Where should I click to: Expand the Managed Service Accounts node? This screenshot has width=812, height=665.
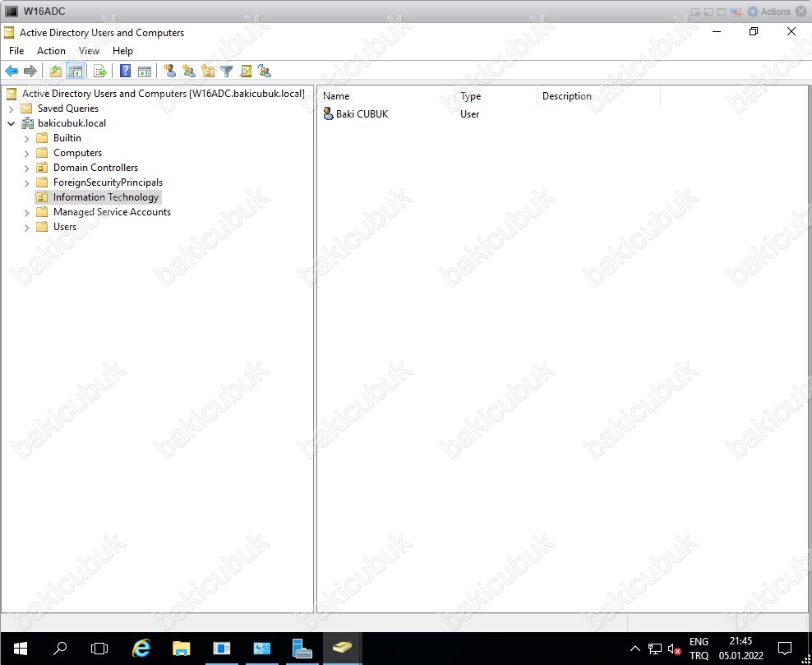tap(27, 212)
